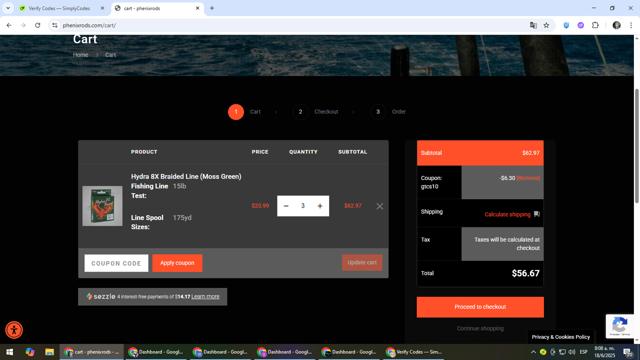The width and height of the screenshot is (640, 360).
Task: Open File Explorer from the taskbar
Action: pos(49,352)
